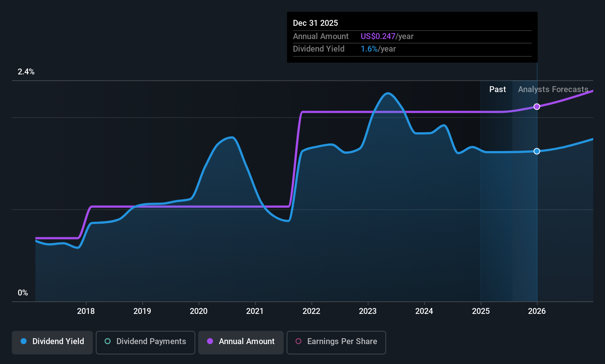605x364 pixels.
Task: Click the US$0.247 annual amount value
Action: click(378, 36)
